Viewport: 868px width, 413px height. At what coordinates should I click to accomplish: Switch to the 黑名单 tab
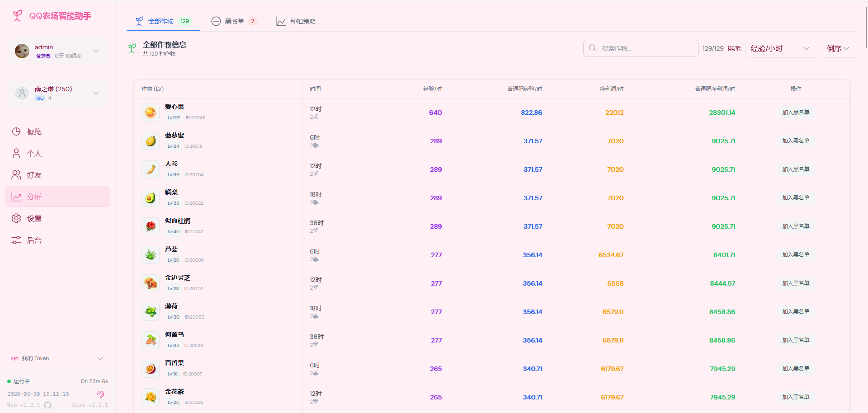tap(234, 21)
